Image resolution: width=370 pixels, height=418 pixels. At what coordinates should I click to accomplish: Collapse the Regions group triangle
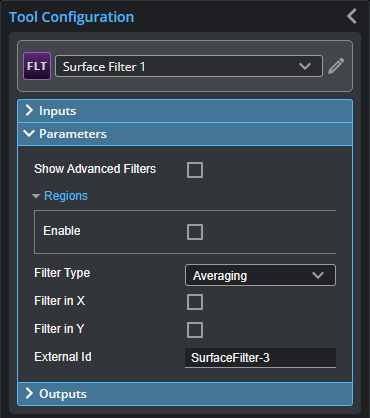tap(36, 196)
